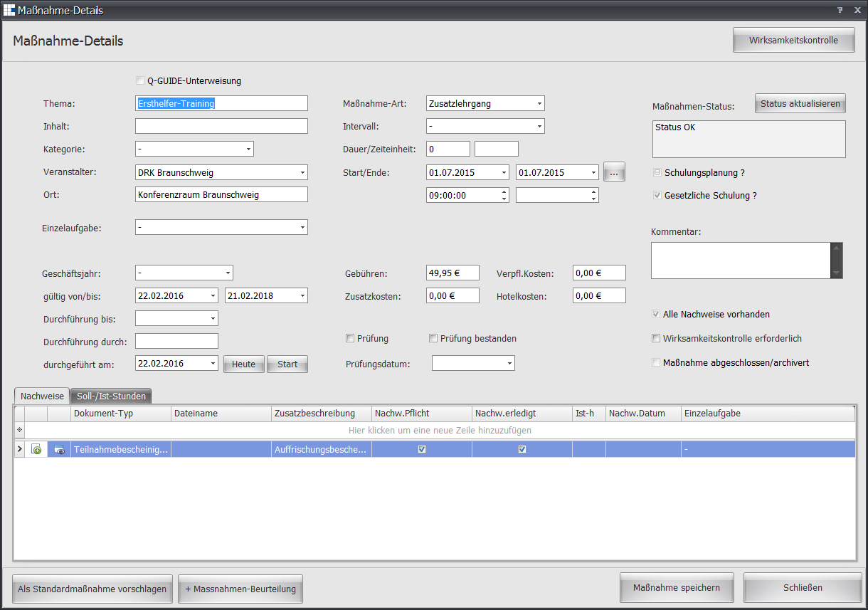Expand the Veranstalter combo box
This screenshot has height=610, width=868.
[x=302, y=172]
